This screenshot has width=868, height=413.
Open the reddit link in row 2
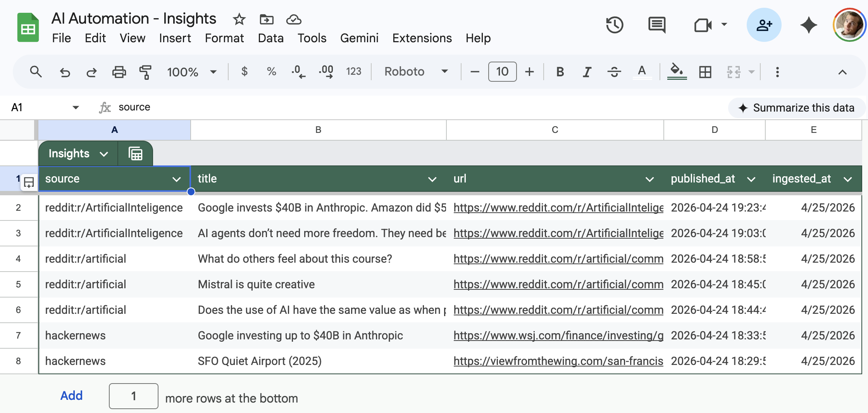pyautogui.click(x=558, y=208)
